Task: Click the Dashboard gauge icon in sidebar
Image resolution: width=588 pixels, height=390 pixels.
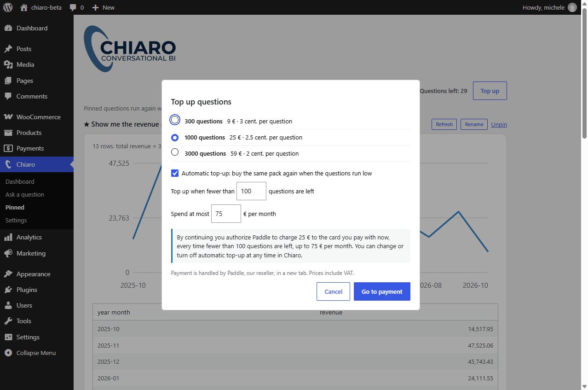Action: pyautogui.click(x=8, y=28)
